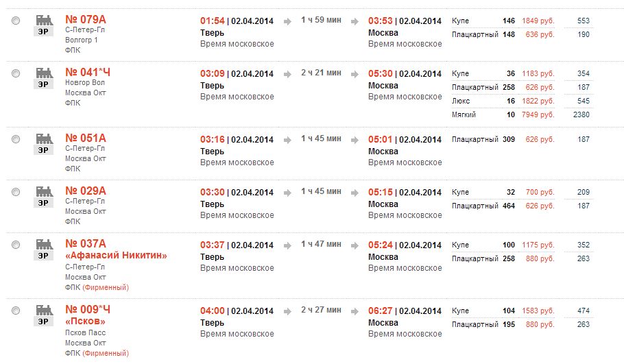Click the № 009*Ч «Псков» train link
Screen dimensions: 624x364
(87, 315)
